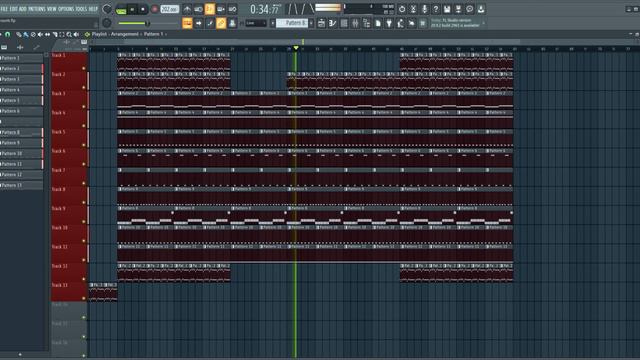Click the microphone audio recording icon
This screenshot has width=640, height=360.
pos(424,9)
